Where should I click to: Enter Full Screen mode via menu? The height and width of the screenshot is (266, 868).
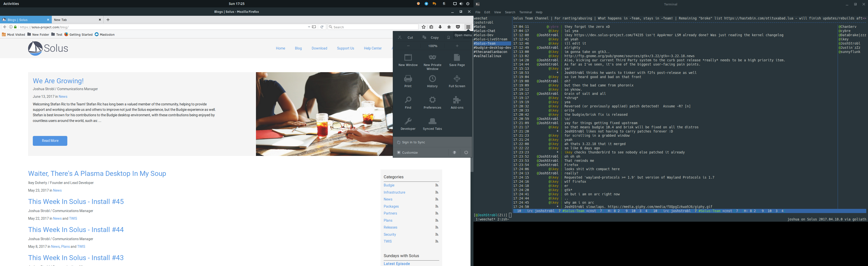tap(457, 81)
